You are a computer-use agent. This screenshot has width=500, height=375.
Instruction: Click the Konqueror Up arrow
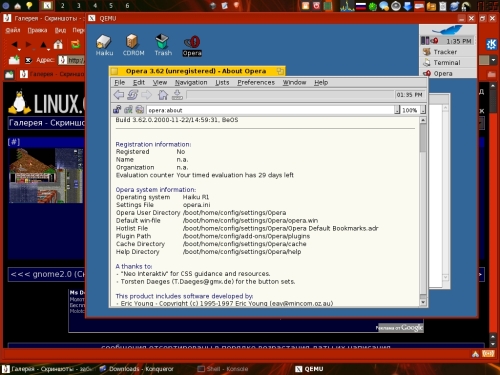(44, 44)
